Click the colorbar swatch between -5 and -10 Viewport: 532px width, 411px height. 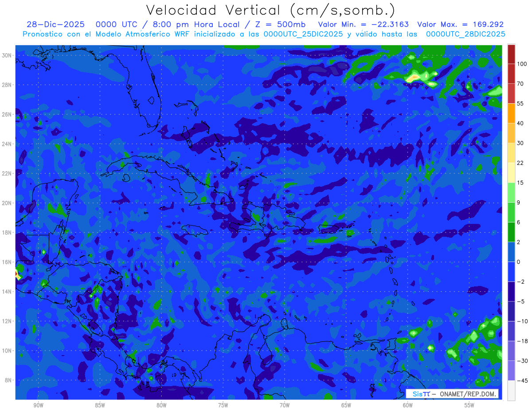click(x=511, y=311)
